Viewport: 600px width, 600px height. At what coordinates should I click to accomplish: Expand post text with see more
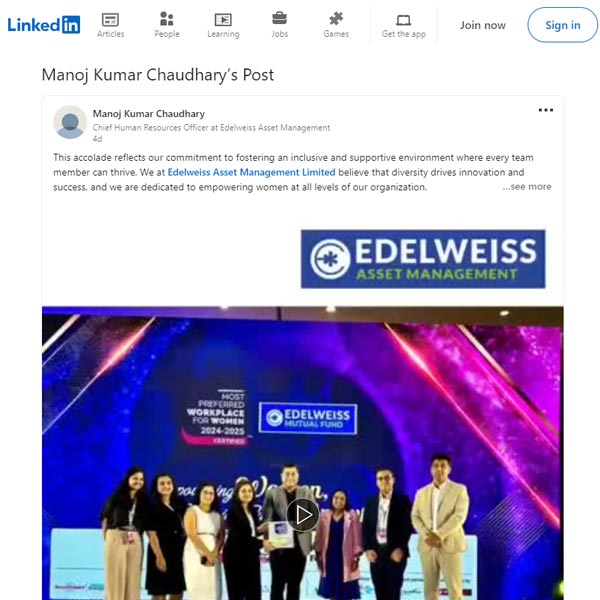pos(527,187)
